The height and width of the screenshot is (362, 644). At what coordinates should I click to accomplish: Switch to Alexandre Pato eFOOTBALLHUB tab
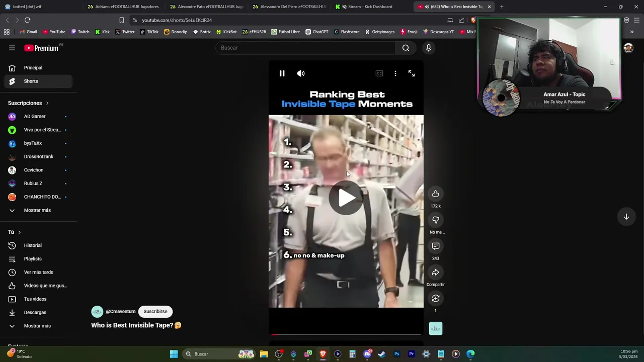pos(206,7)
